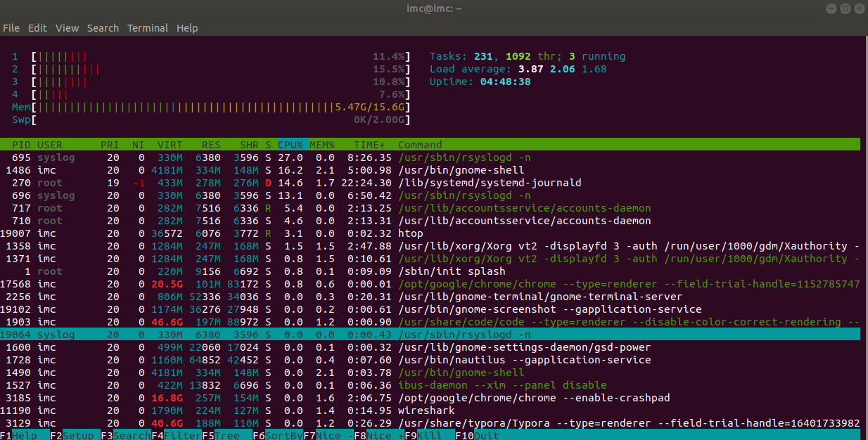Screen dimensions: 868x440
Task: Sort by the MEM% column header
Action: 322,145
